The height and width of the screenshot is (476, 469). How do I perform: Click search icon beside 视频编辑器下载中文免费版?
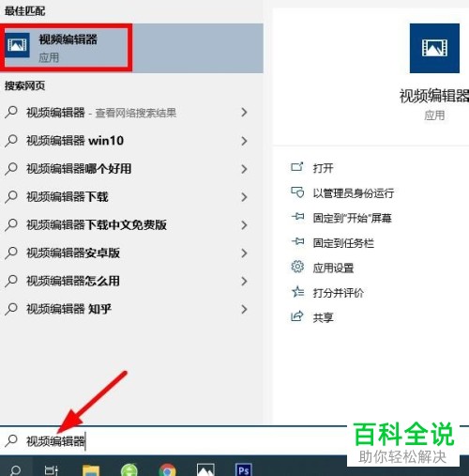(11, 224)
